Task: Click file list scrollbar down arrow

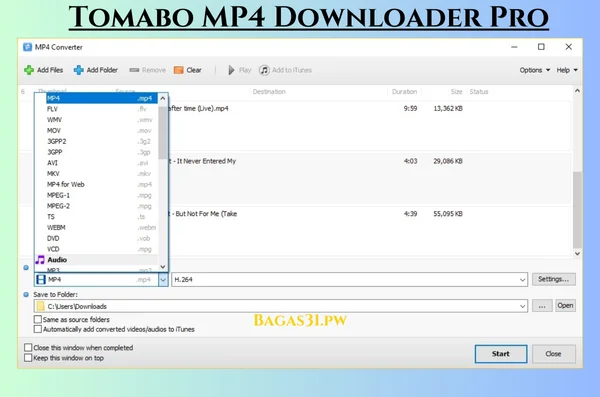Action: pos(577,253)
